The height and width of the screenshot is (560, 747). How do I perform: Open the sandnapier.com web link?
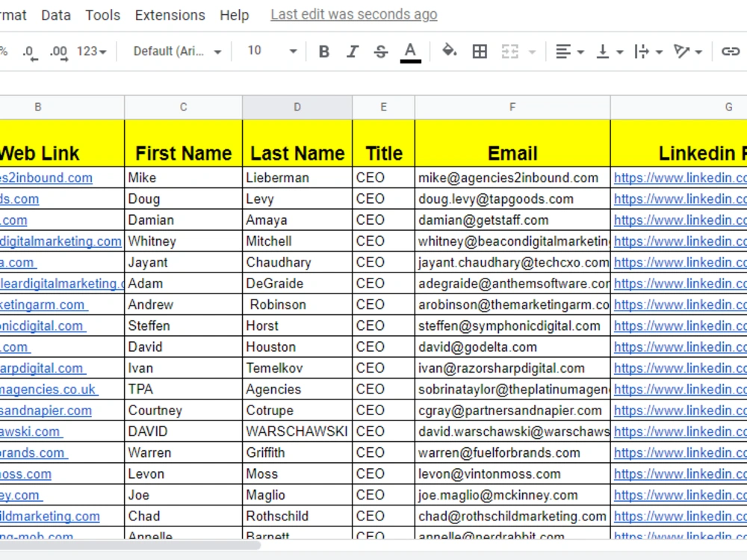46,411
